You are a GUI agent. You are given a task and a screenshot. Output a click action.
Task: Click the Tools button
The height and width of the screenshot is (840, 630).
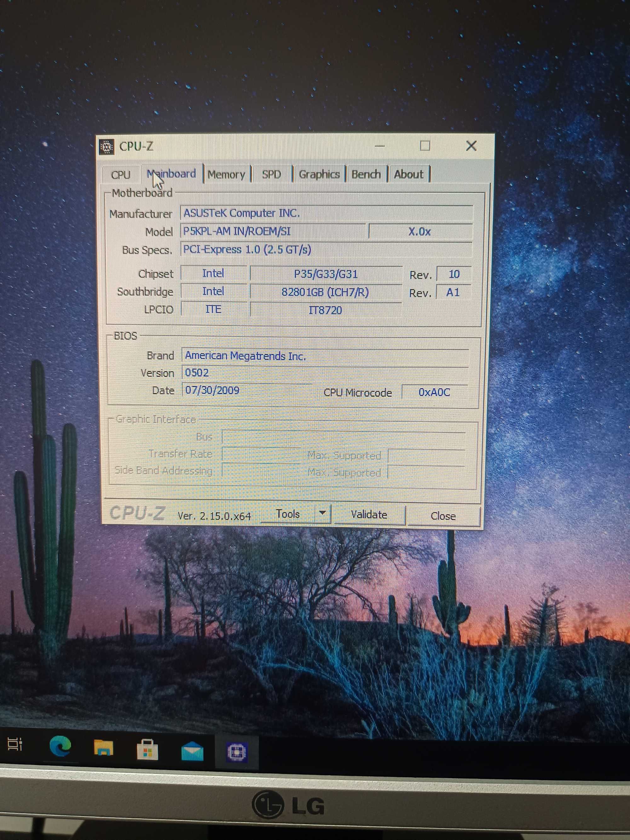[288, 514]
